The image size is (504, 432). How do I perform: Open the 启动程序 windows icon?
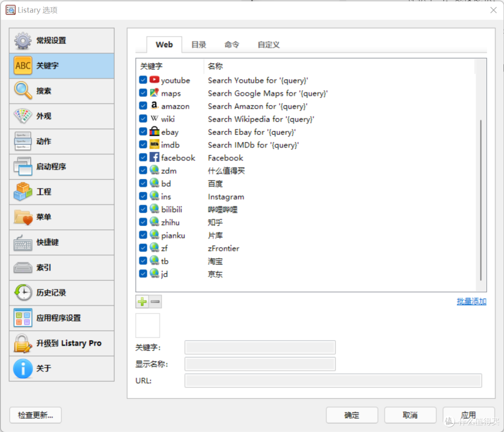[23, 166]
